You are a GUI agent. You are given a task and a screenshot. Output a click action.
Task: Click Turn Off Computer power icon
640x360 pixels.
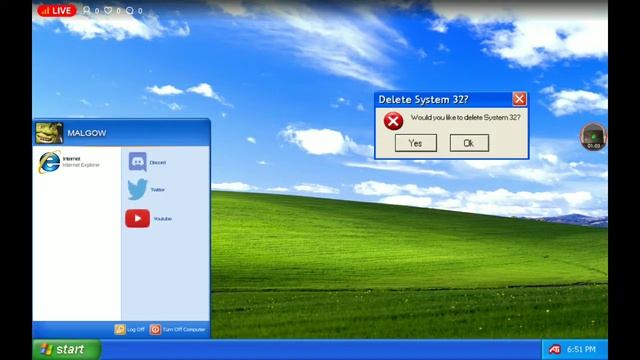pos(155,329)
